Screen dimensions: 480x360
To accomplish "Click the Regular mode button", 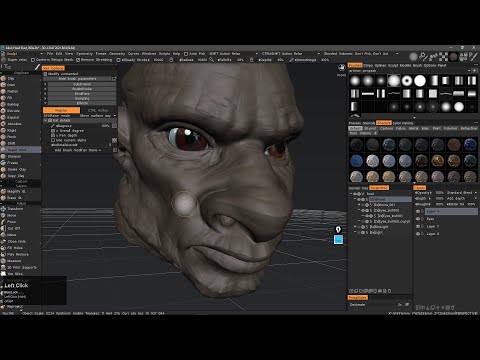I will click(61, 110).
